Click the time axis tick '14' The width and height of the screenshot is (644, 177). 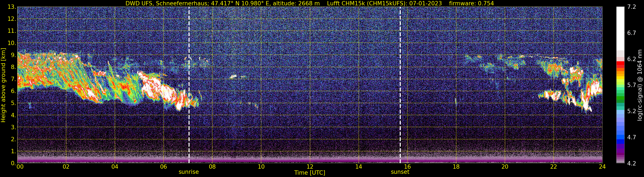coord(358,167)
